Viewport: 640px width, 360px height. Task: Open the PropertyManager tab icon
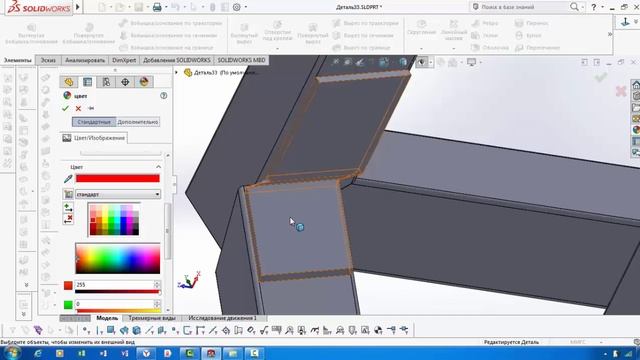tap(87, 82)
